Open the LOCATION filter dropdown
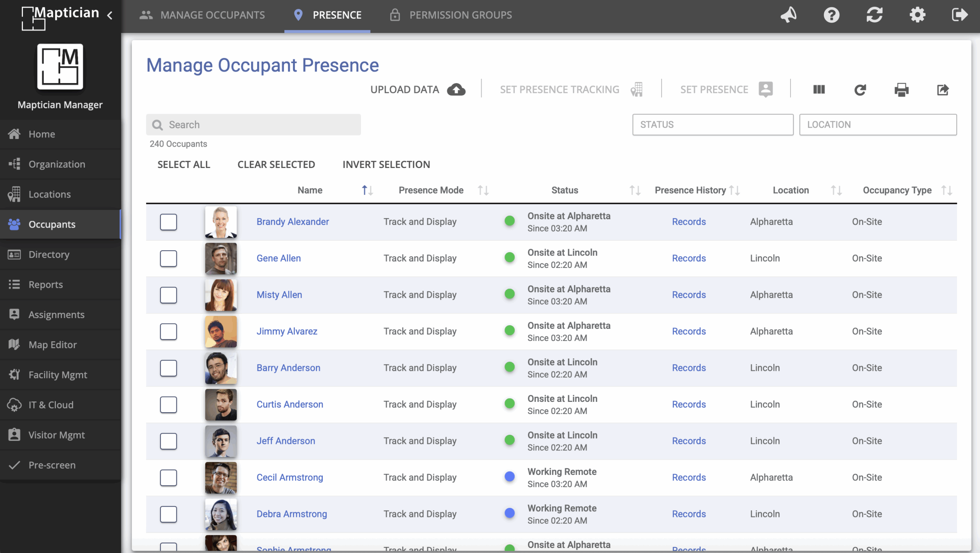The width and height of the screenshot is (980, 553). coord(878,125)
